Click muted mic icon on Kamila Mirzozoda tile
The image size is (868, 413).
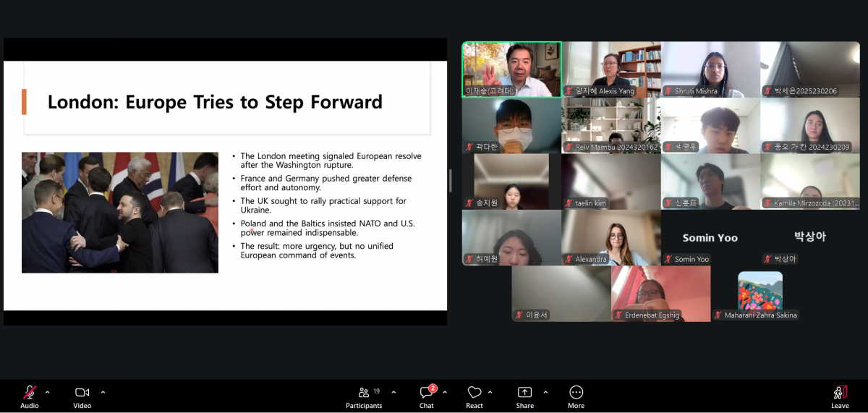(x=767, y=203)
